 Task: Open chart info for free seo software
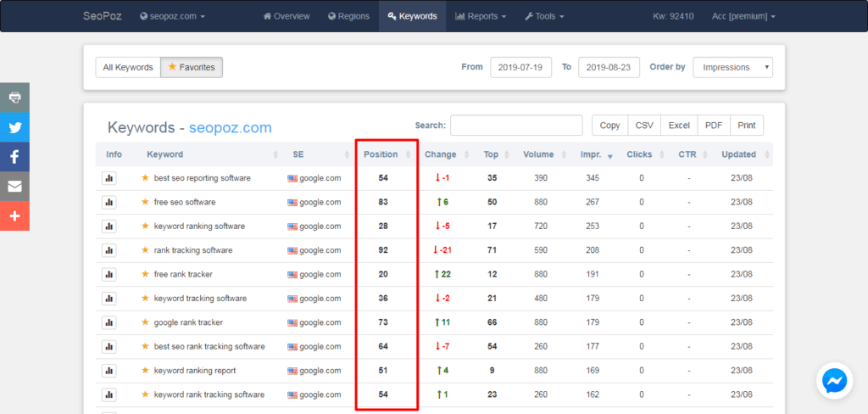[x=109, y=202]
